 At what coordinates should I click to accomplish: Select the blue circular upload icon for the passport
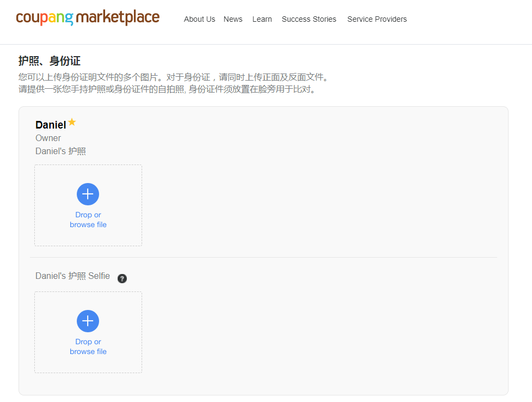(88, 194)
